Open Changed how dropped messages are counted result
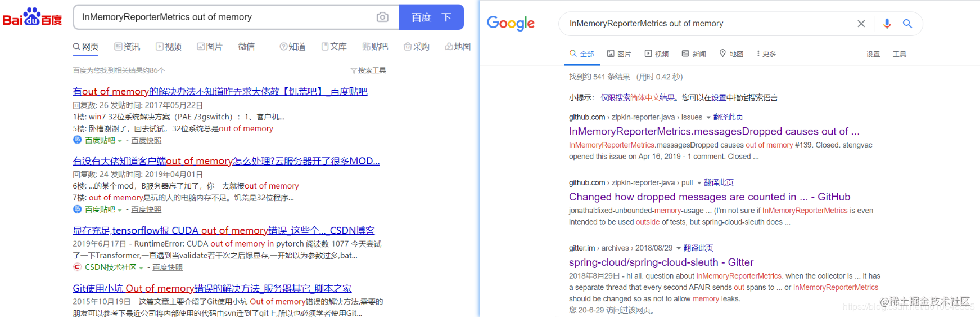The height and width of the screenshot is (317, 980). 710,197
